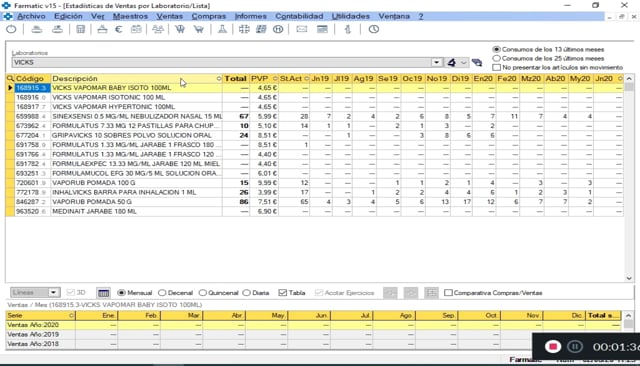This screenshot has height=366, width=640.
Task: Click the clock toolbar icon
Action: pyautogui.click(x=374, y=29)
